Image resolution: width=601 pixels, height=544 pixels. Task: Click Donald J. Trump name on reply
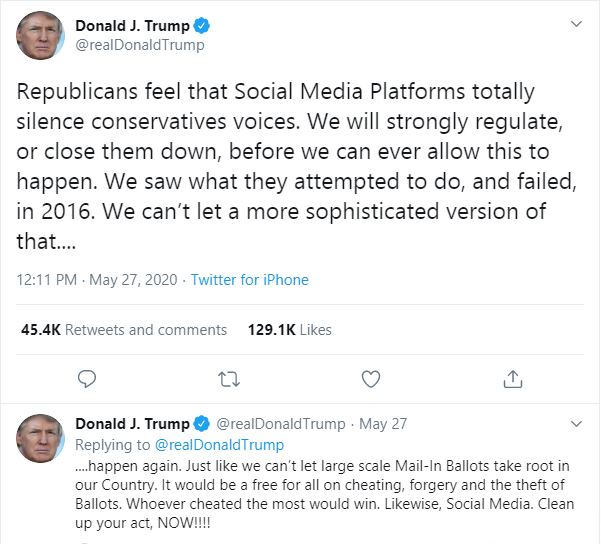(x=130, y=424)
